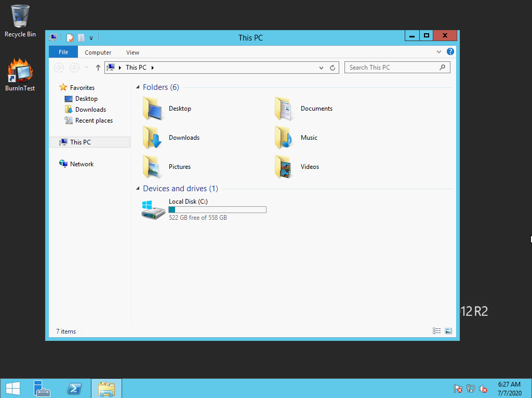The height and width of the screenshot is (398, 532).
Task: Open Explorer Help question mark icon
Action: [450, 51]
